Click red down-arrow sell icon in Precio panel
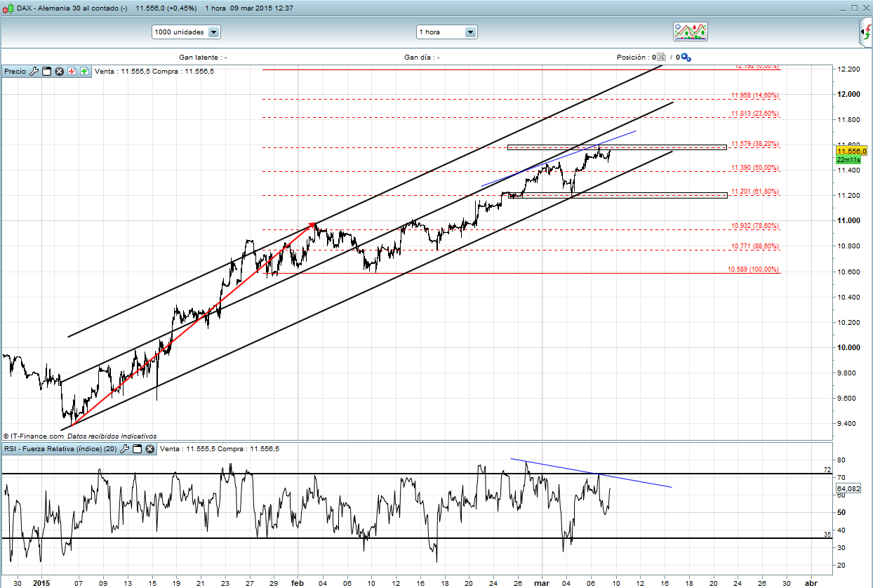The image size is (873, 588). (72, 71)
